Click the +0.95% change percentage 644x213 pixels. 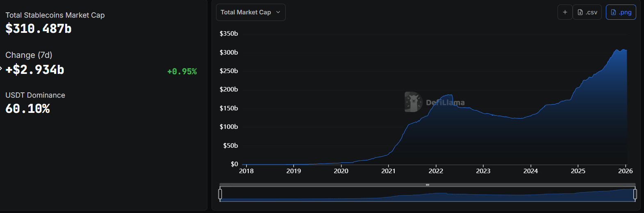182,71
